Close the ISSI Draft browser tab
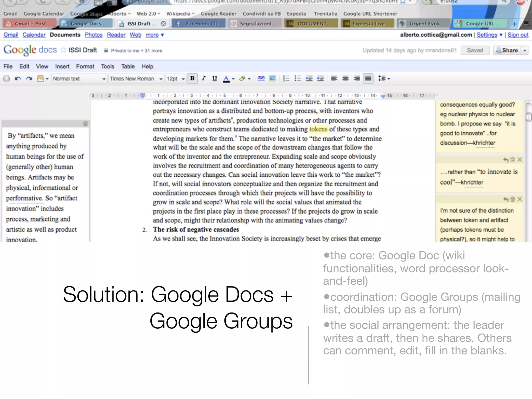This screenshot has height=399, width=532. [x=163, y=24]
